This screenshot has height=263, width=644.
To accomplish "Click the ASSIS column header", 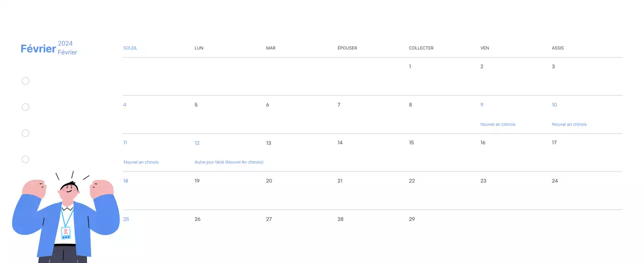I will [557, 48].
